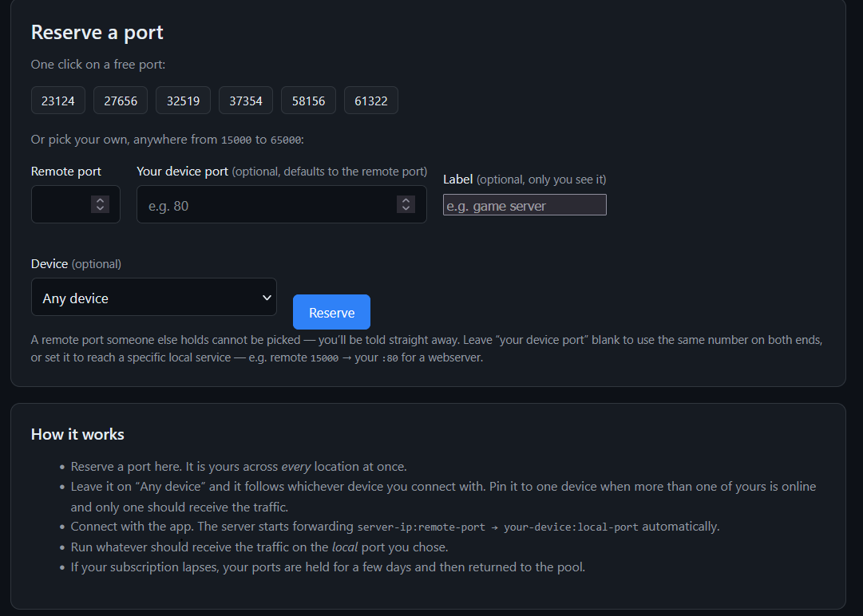Increment the device port stepper up arrow
Screen dimensions: 863x616
pos(406,200)
